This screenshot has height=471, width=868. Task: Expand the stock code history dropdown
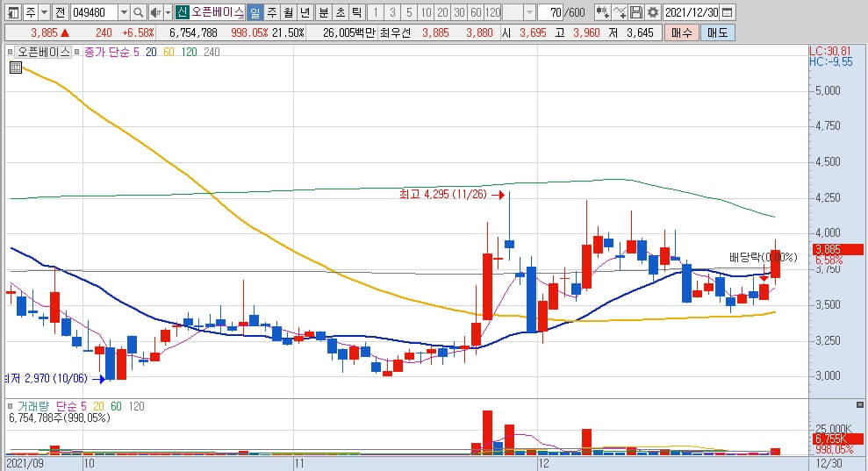pos(125,12)
